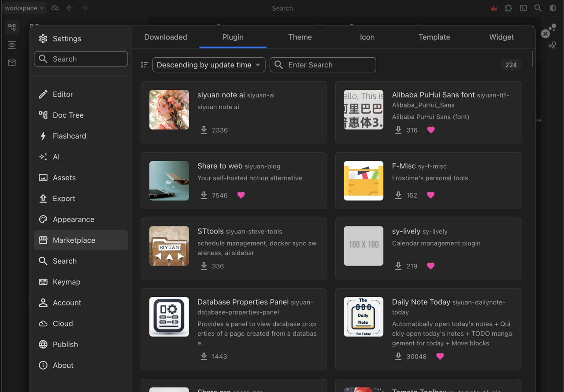
Task: Open the command panel terminal icon
Action: 523,8
